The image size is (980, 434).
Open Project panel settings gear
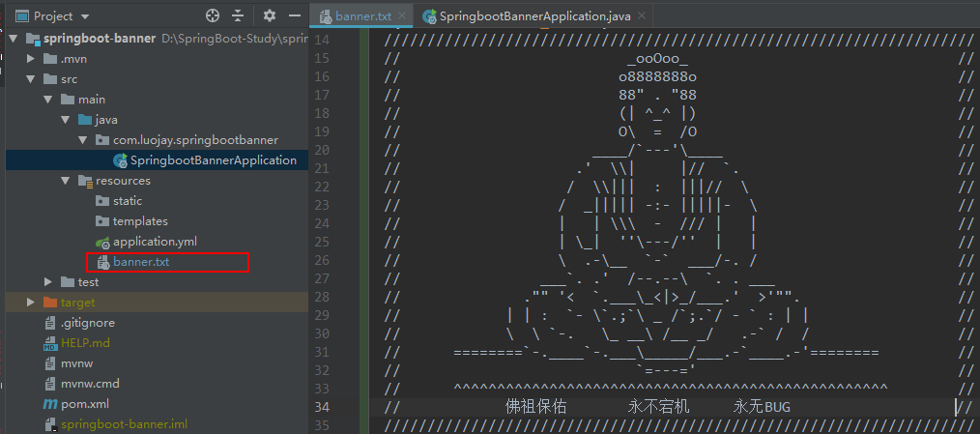(270, 16)
